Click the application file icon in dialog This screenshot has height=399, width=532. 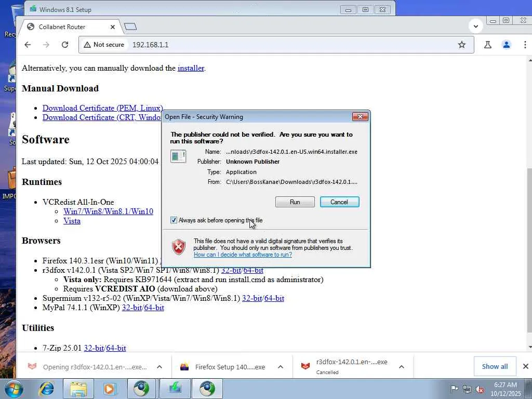[x=178, y=156]
